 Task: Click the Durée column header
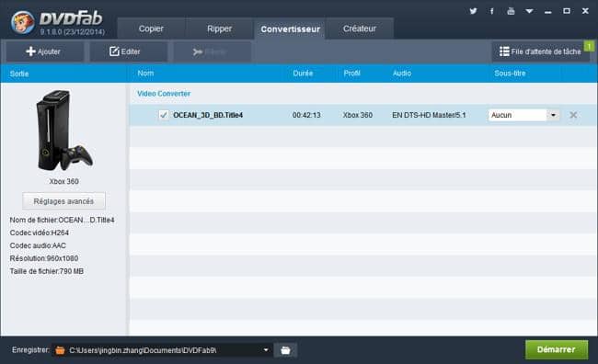point(303,74)
